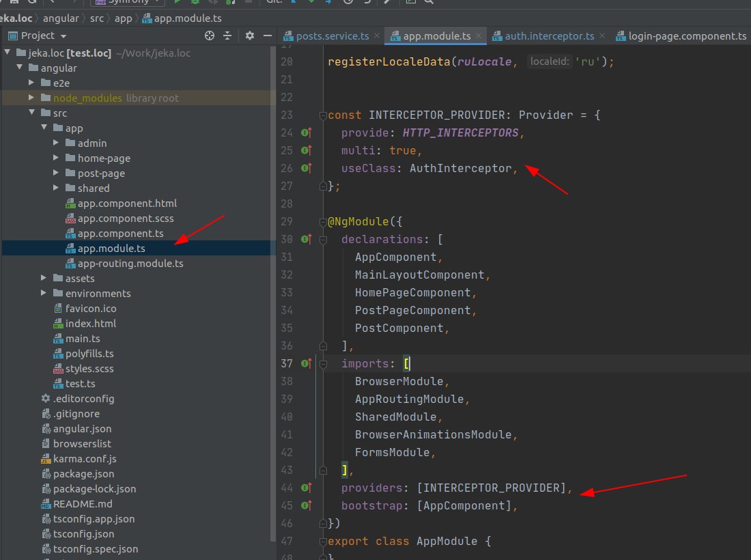Expand the node_modules folder
The image size is (751, 560).
coord(31,98)
